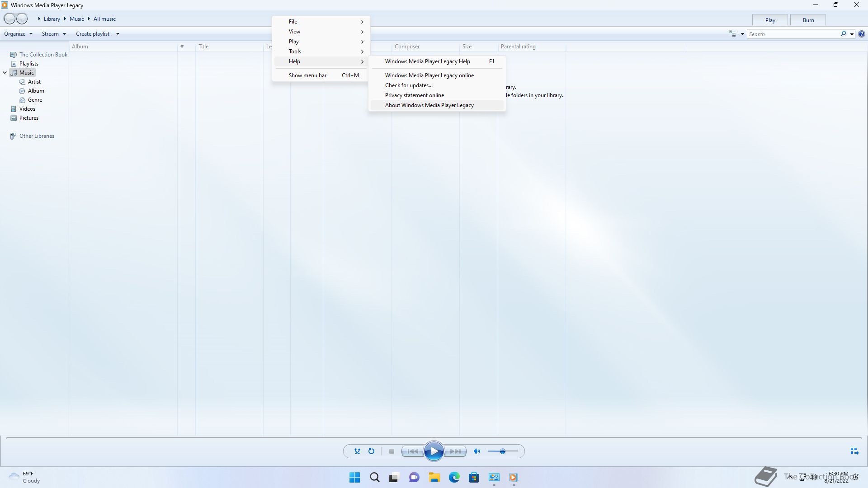Open the Burn tab
The image size is (868, 488).
click(808, 20)
